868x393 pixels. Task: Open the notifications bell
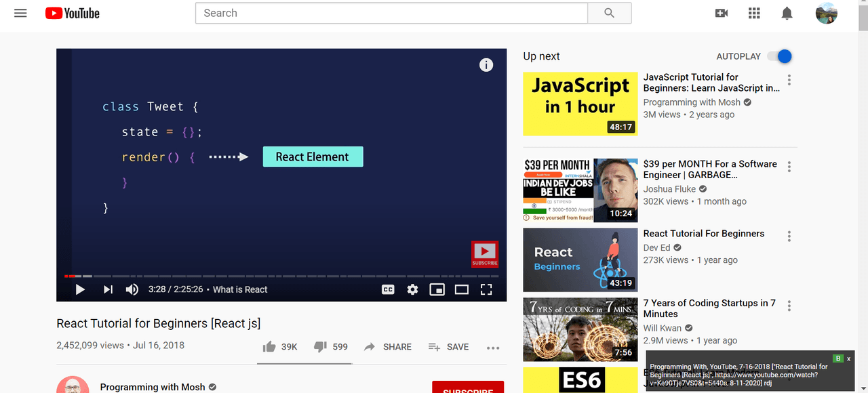[x=787, y=13]
